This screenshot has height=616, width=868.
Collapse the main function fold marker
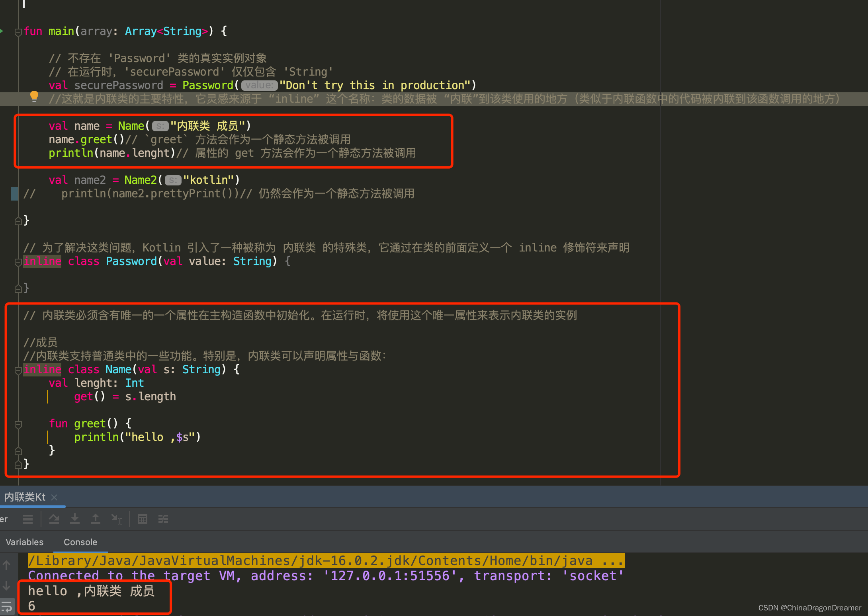coord(18,32)
